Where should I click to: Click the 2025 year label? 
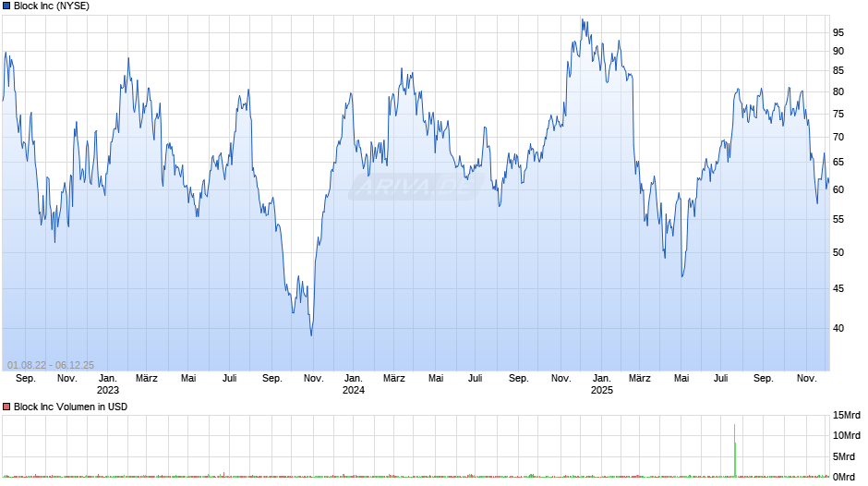click(x=602, y=390)
